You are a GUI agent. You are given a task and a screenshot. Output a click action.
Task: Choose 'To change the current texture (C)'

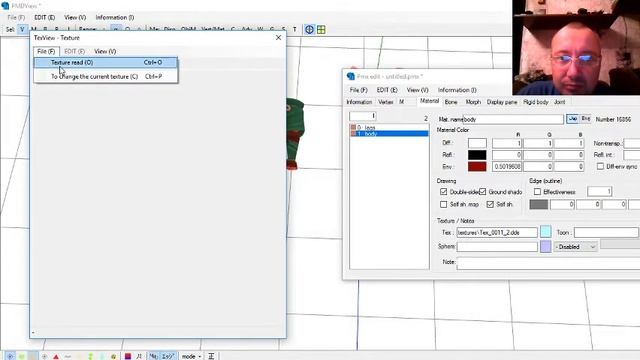click(106, 76)
